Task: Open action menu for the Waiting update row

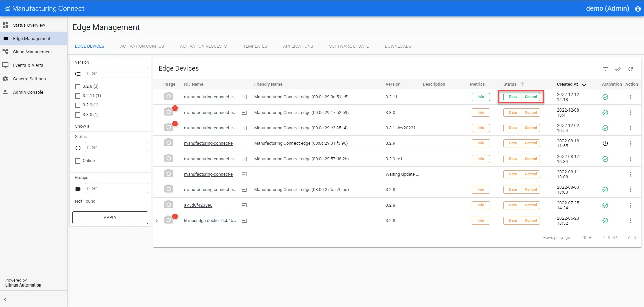Action: [631, 174]
